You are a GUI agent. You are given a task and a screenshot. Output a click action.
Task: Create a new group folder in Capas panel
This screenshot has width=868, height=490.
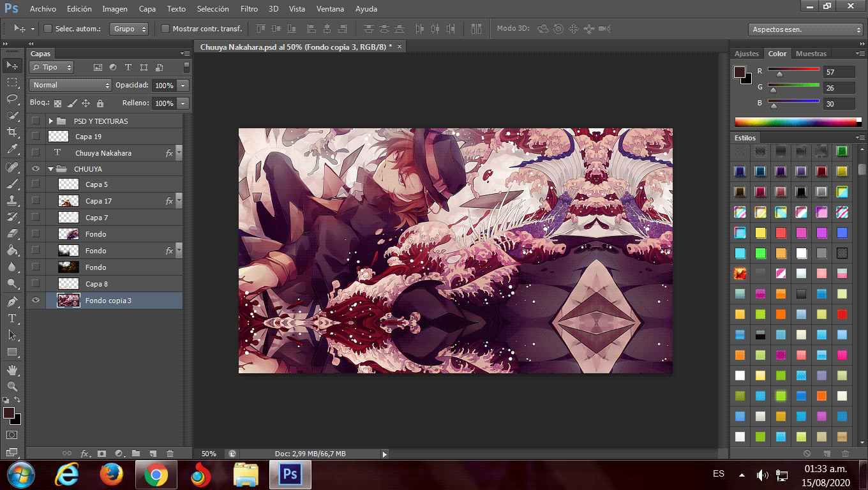(136, 454)
